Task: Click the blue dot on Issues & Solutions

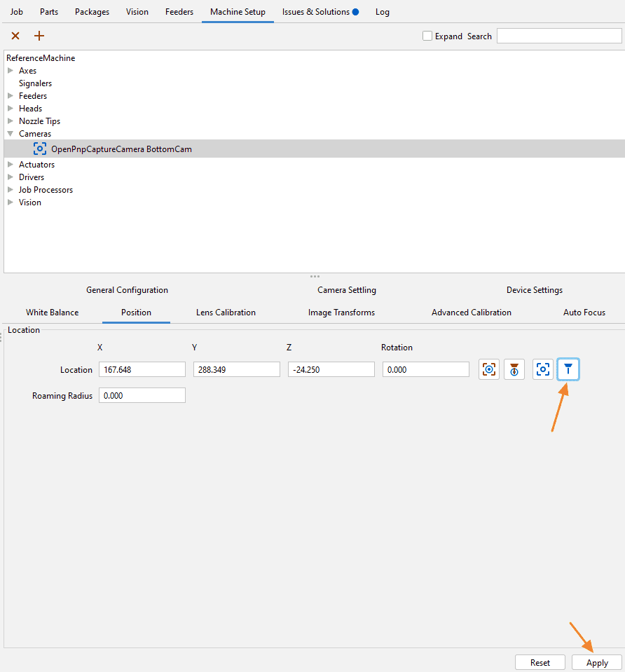Action: pyautogui.click(x=355, y=12)
